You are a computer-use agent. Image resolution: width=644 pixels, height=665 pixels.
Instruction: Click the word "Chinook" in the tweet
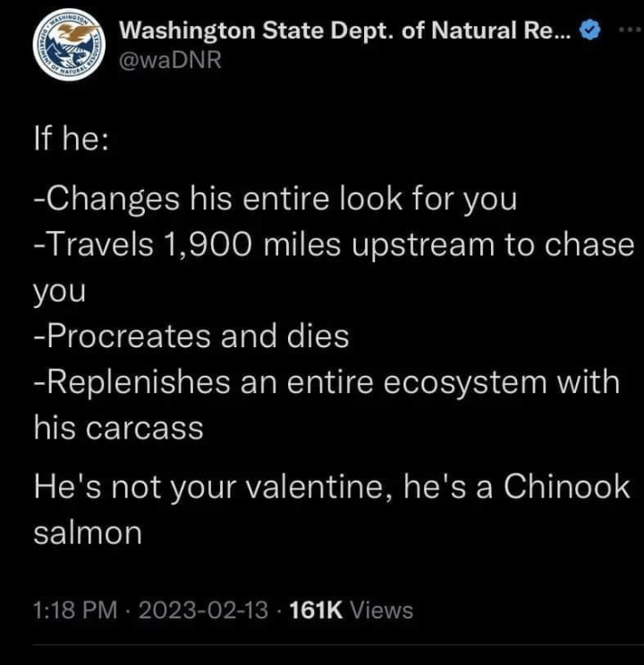tap(567, 486)
